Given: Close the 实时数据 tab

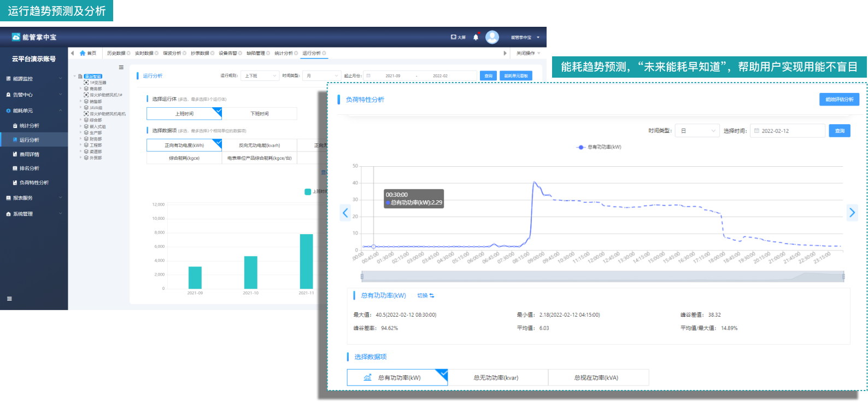Looking at the screenshot, I should [x=156, y=53].
